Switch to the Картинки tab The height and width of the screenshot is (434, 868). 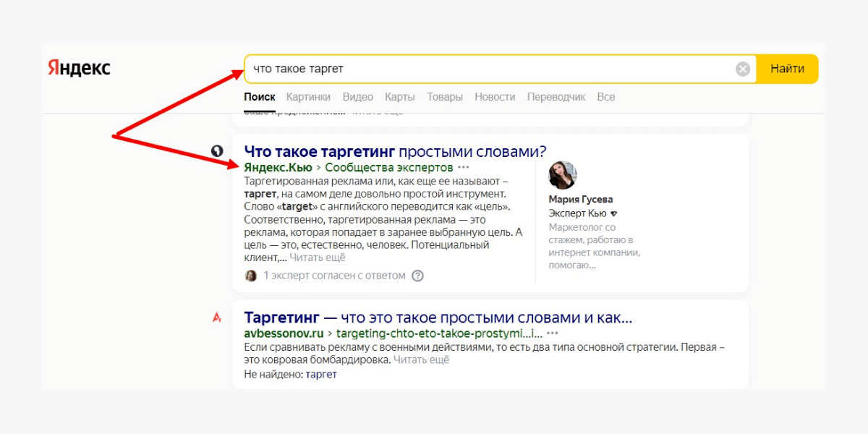[x=308, y=97]
